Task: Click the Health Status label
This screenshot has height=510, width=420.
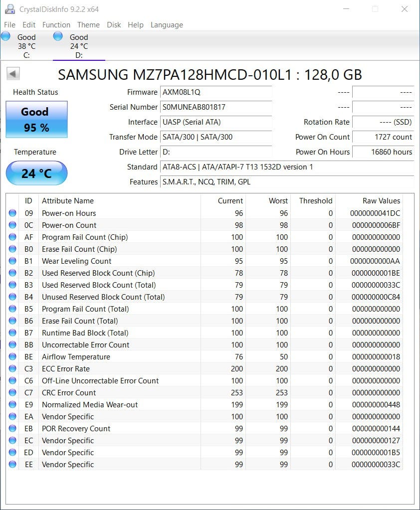Action: (x=35, y=92)
